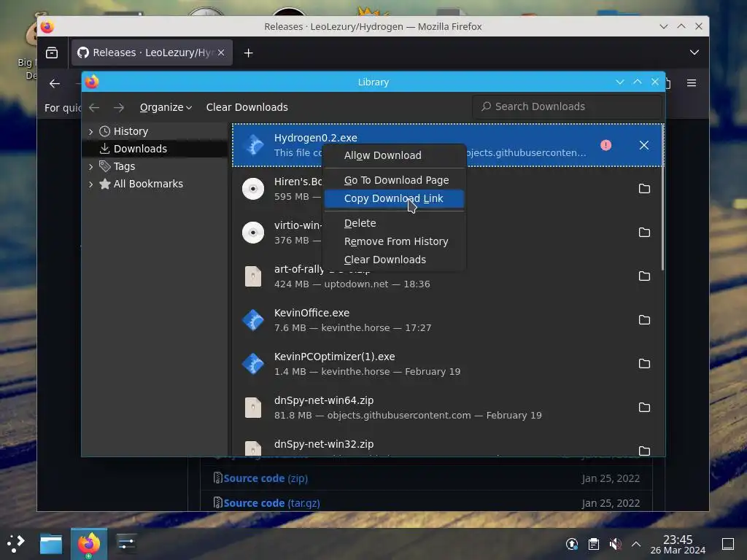Click Firefox taskbar icon
The image size is (747, 560).
[x=89, y=544]
